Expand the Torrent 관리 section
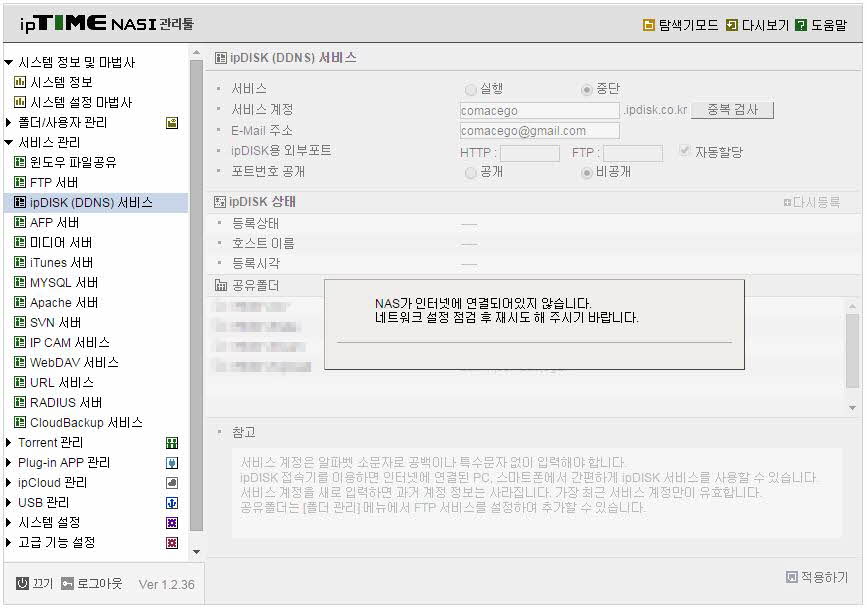Image resolution: width=867 pixels, height=608 pixels. click(x=8, y=442)
